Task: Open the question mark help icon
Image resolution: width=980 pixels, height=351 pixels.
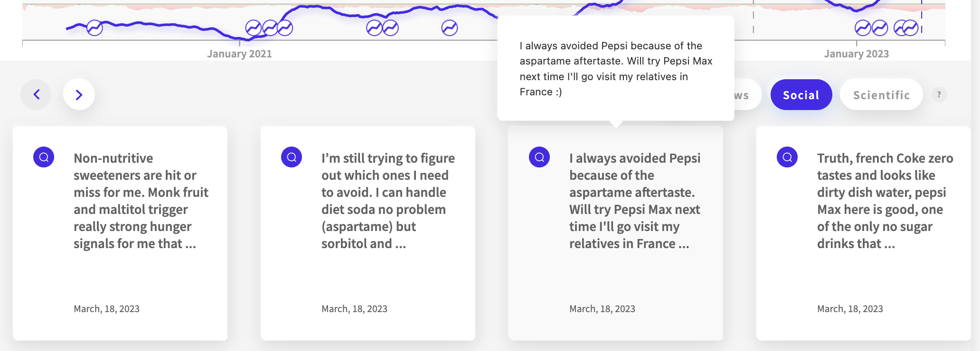Action: [x=939, y=95]
